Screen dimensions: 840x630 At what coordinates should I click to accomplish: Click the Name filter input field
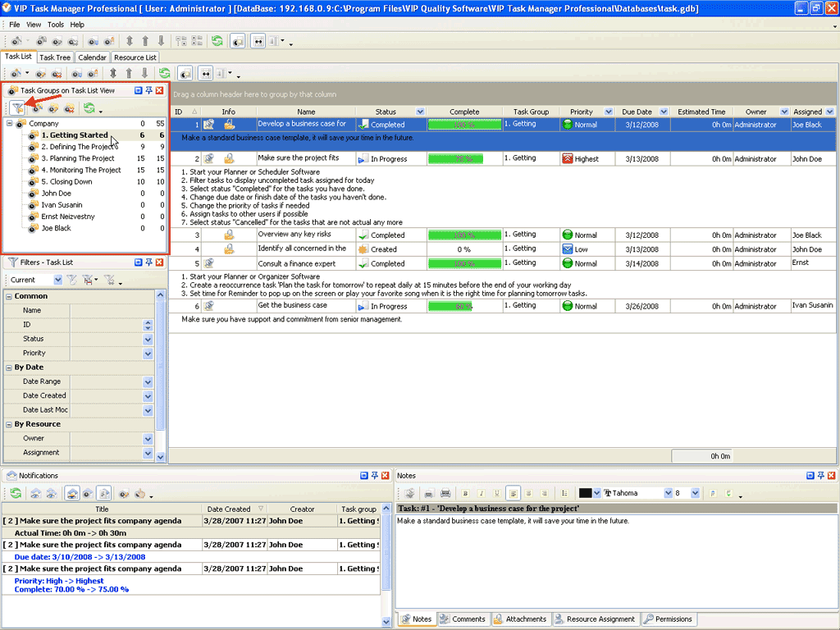pyautogui.click(x=112, y=310)
